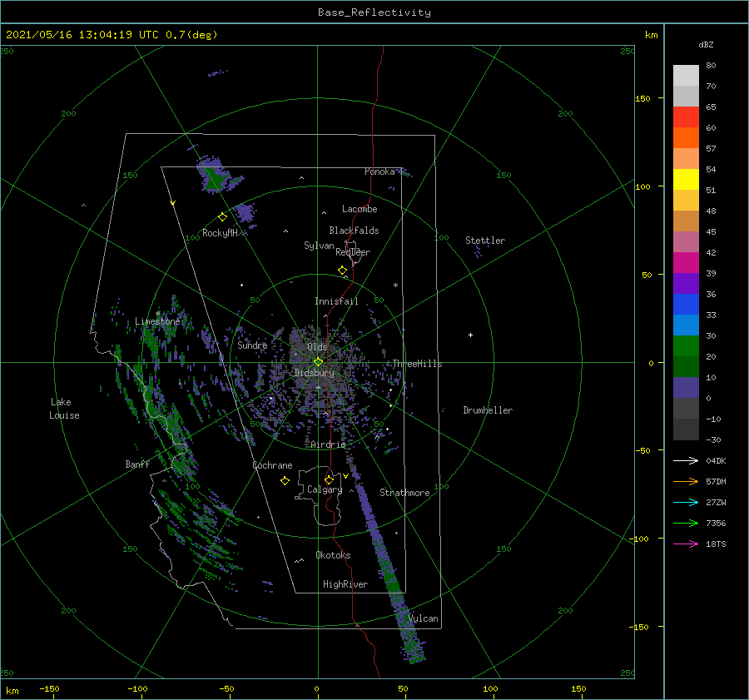749x700 pixels.
Task: Click the Limestone label
Action: click(x=157, y=321)
